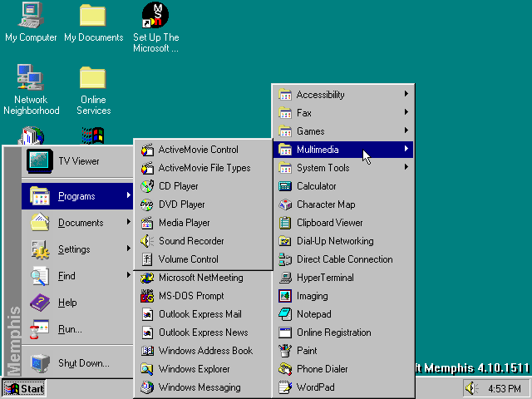Choose Run... from the Start menu

[77, 329]
